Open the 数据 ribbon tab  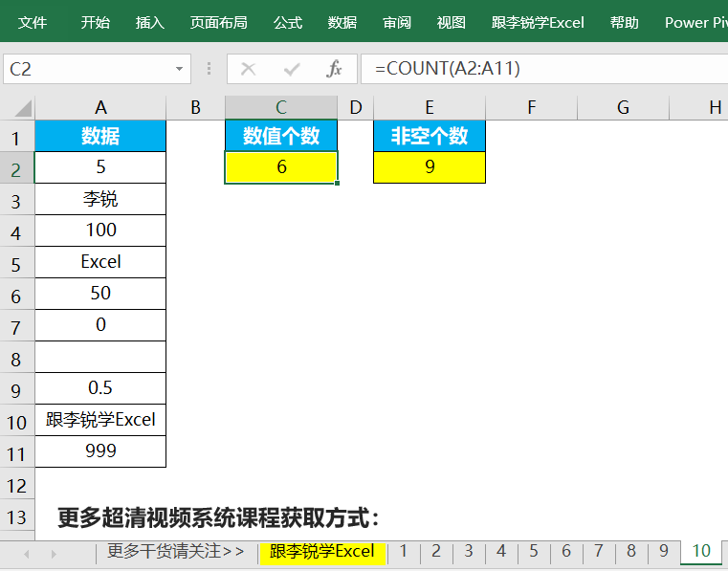[x=342, y=22]
